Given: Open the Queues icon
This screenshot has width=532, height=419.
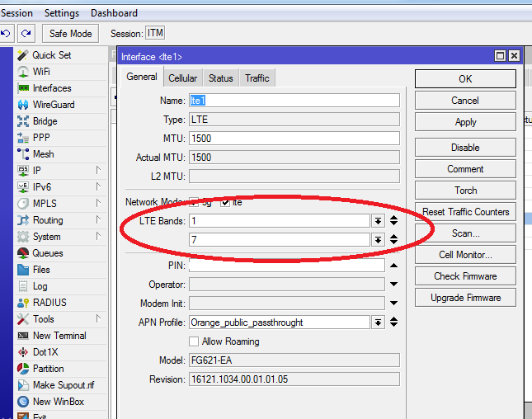Looking at the screenshot, I should pos(23,253).
